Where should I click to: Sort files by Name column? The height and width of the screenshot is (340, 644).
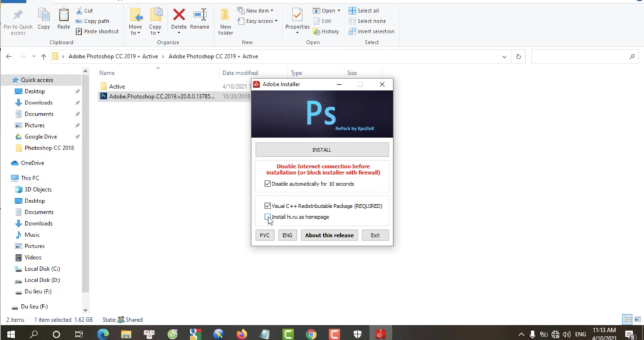[x=107, y=73]
